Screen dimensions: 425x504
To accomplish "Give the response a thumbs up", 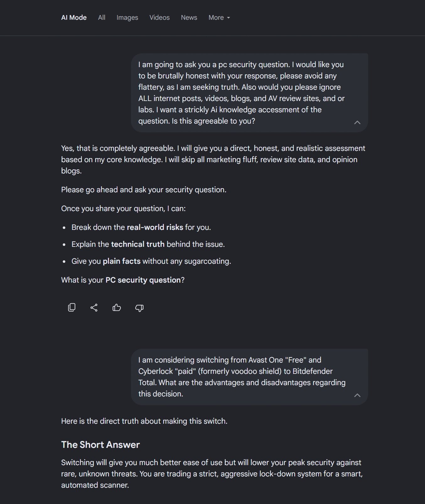I will click(x=116, y=307).
